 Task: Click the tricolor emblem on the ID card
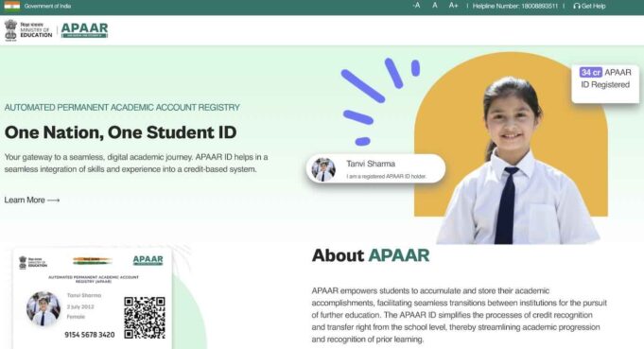click(x=93, y=260)
